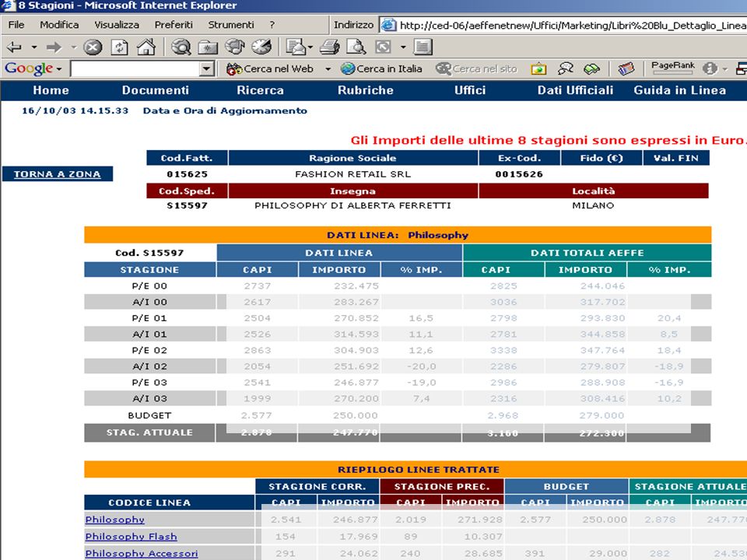
Task: Click the page info "i" icon
Action: coord(710,69)
